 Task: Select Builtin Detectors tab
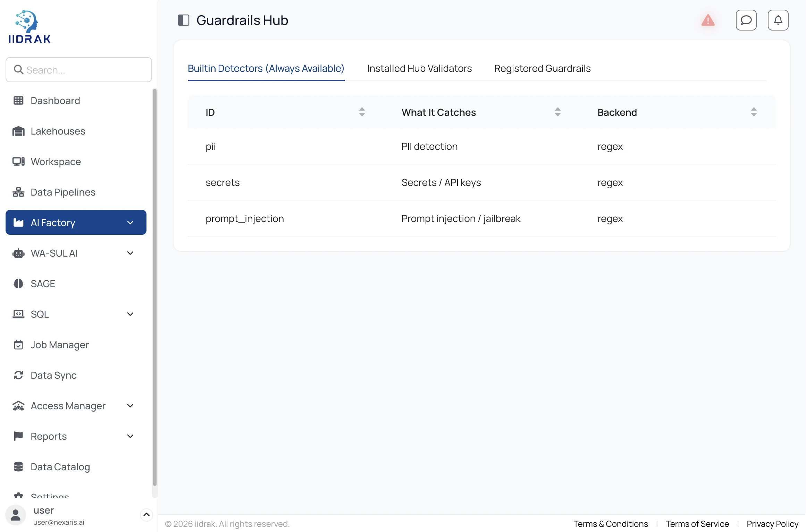(266, 69)
